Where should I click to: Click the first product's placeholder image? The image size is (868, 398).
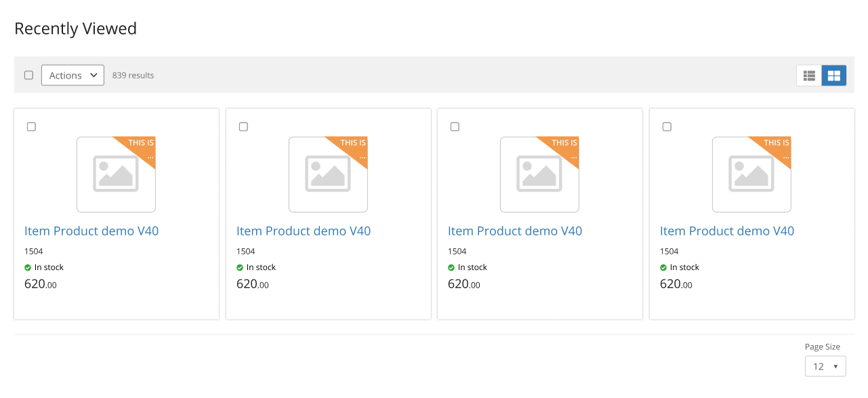pyautogui.click(x=116, y=175)
